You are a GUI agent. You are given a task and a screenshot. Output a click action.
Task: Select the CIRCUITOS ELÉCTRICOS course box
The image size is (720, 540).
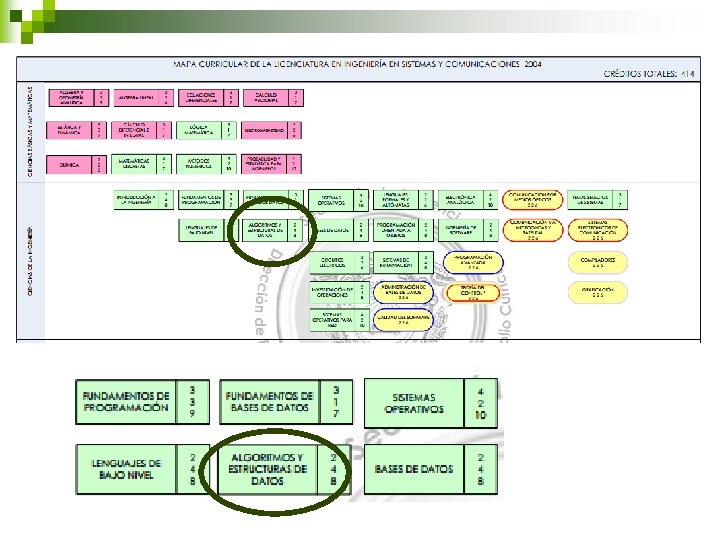[x=339, y=263]
